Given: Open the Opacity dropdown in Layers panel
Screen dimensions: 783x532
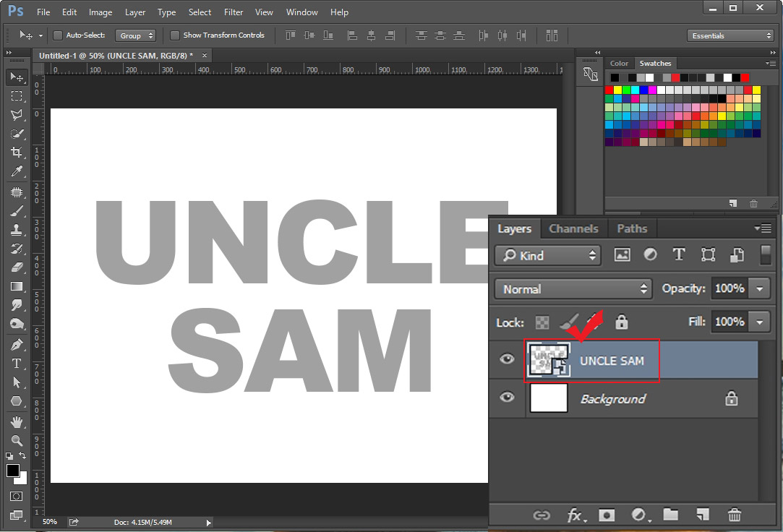Looking at the screenshot, I should point(758,288).
